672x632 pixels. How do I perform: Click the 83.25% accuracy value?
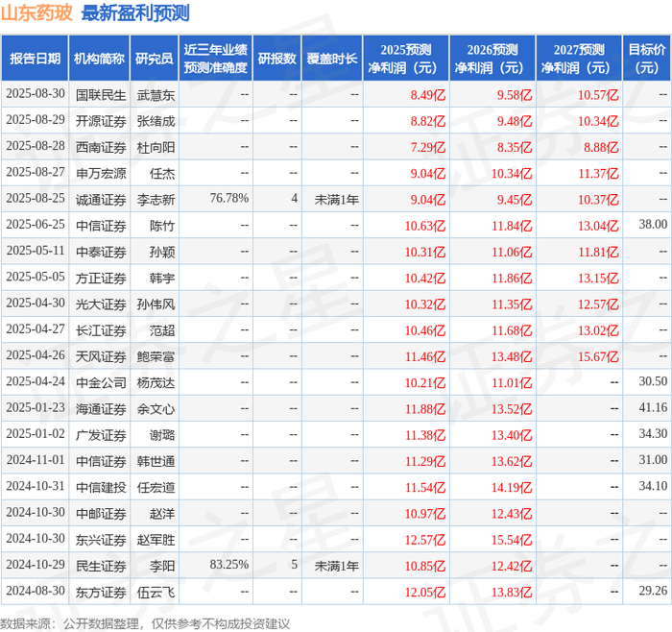pos(229,565)
